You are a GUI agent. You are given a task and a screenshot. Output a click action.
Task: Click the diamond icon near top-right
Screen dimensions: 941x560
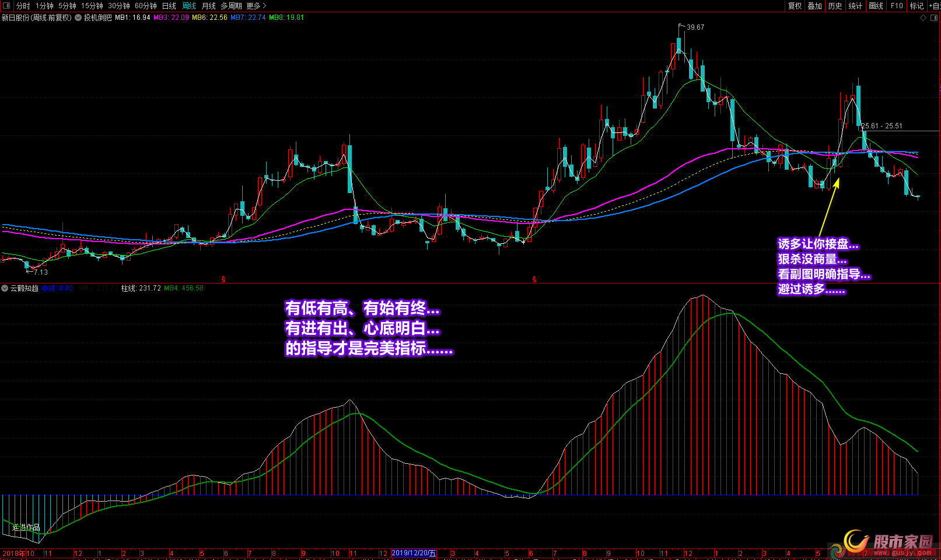click(923, 18)
